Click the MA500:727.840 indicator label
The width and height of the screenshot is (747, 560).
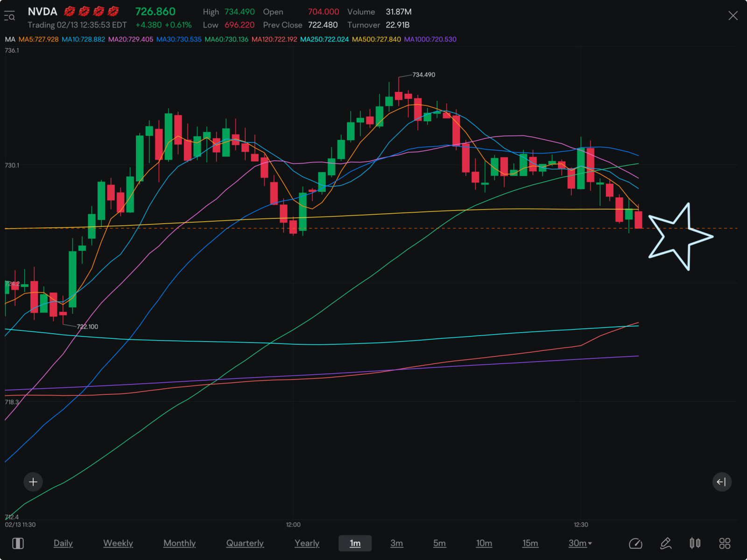(x=376, y=39)
